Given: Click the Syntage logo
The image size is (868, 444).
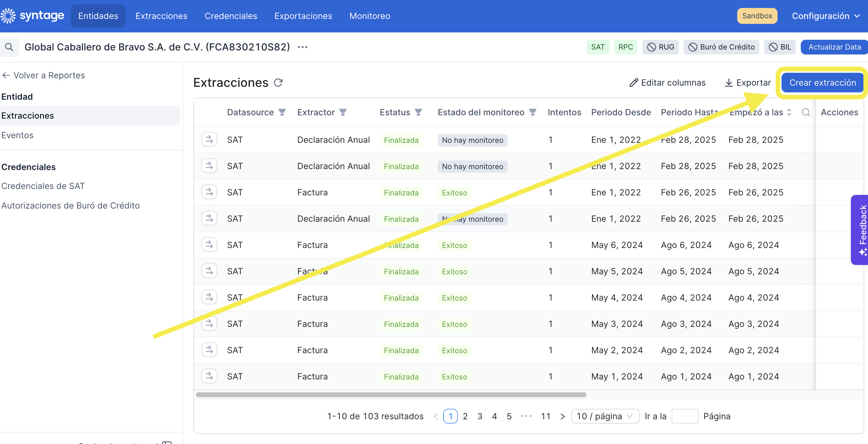Looking at the screenshot, I should 32,16.
